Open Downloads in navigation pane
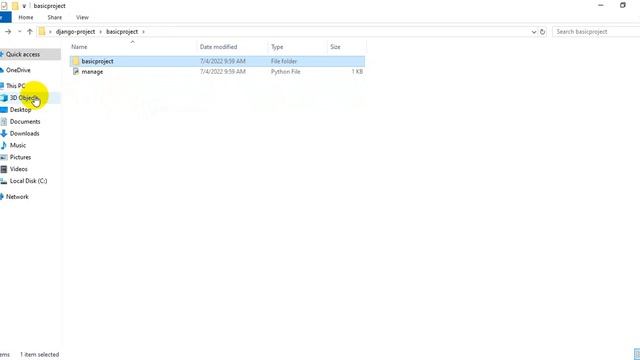This screenshot has height=360, width=640. 24,133
